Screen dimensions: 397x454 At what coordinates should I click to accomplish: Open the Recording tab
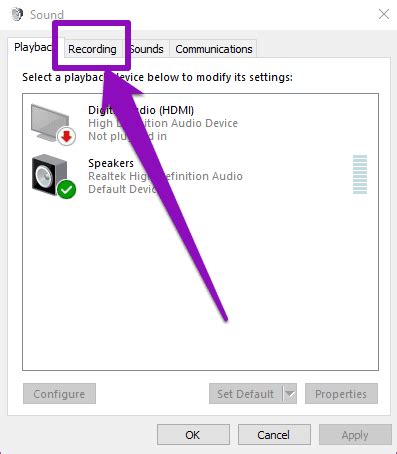[x=92, y=49]
